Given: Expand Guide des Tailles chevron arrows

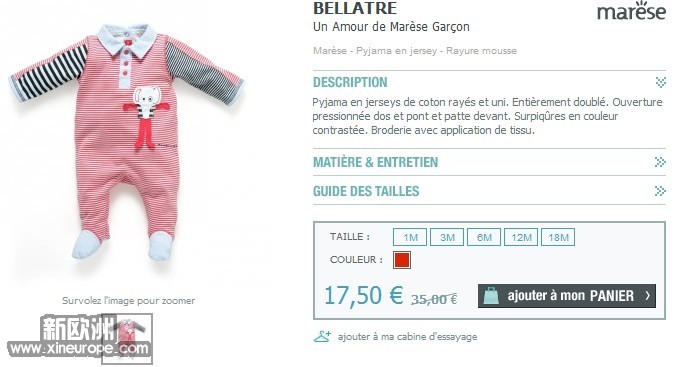Looking at the screenshot, I should coord(660,191).
